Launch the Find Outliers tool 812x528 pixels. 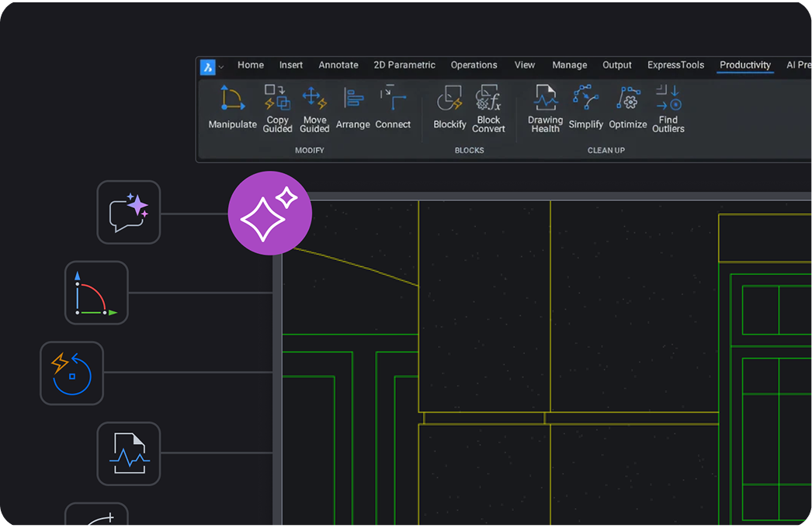tap(668, 109)
